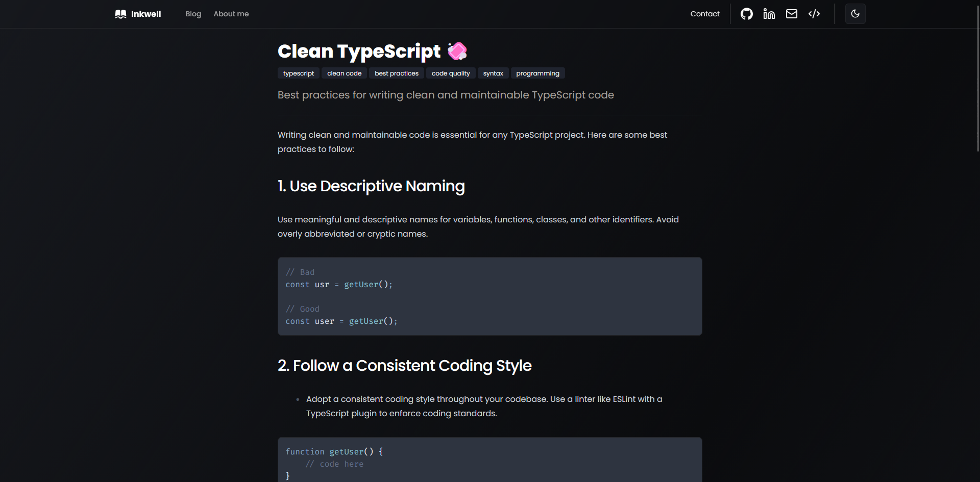Open the email envelope icon
This screenshot has height=482, width=980.
792,14
